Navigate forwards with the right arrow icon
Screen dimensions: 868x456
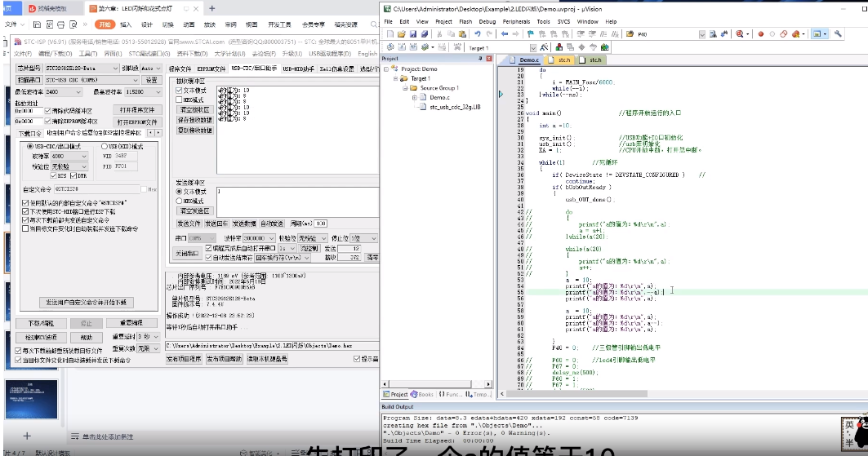click(515, 34)
